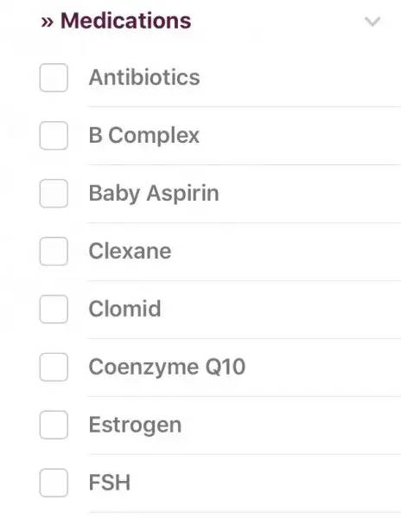
Task: Click empty space right of Clomid row
Action: (281, 309)
